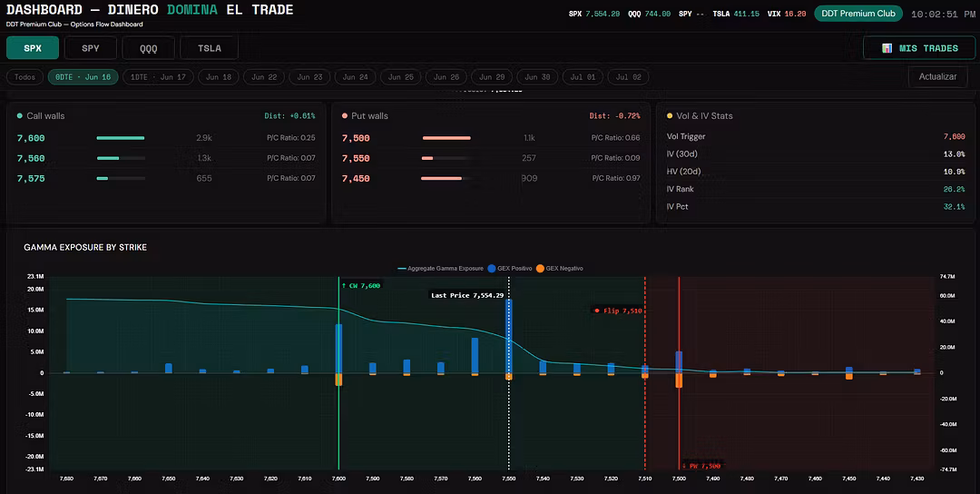Click the 7,600 call wall strike
Screen dimensions: 980x494
(31, 138)
